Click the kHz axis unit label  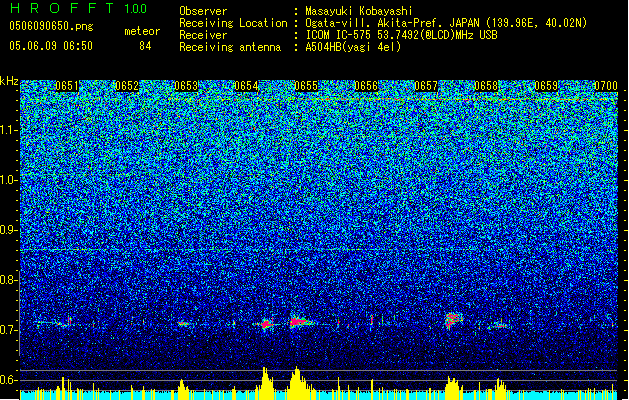9,81
